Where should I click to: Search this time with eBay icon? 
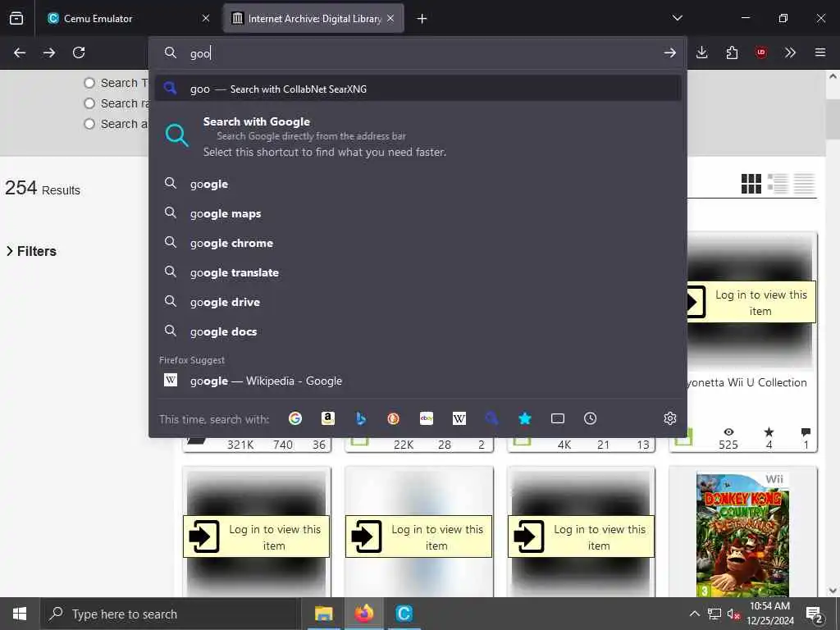(427, 418)
